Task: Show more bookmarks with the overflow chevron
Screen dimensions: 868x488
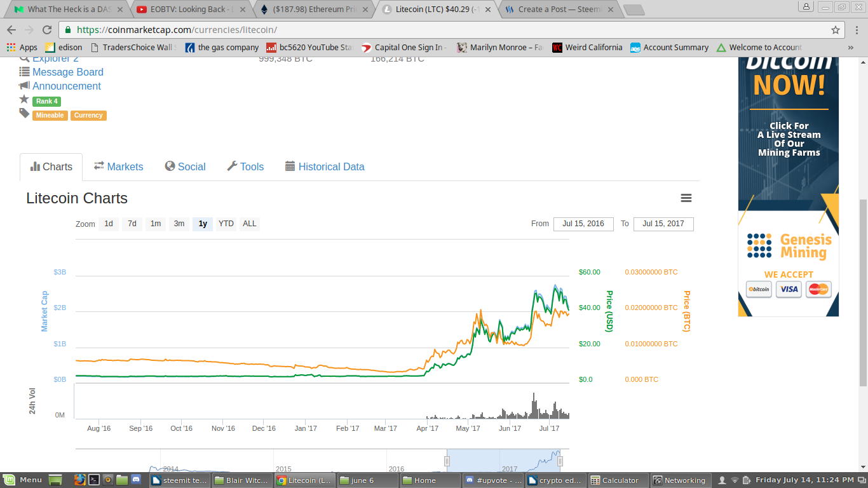Action: tap(851, 47)
